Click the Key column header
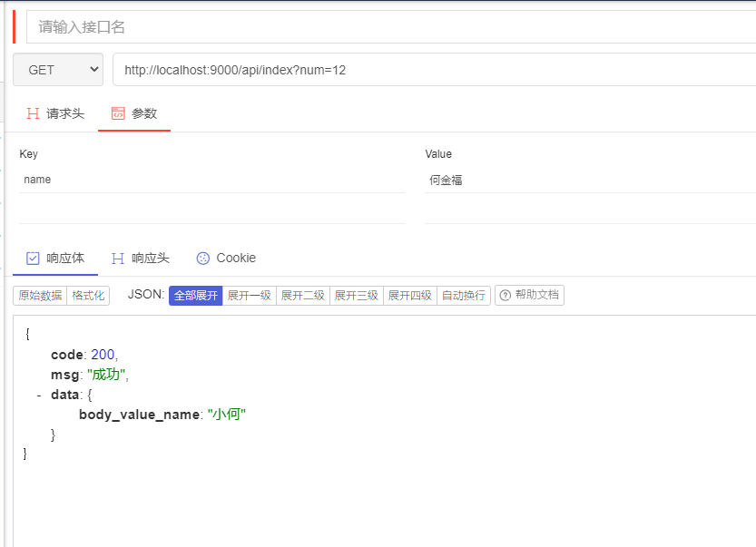Image resolution: width=756 pixels, height=547 pixels. [28, 154]
